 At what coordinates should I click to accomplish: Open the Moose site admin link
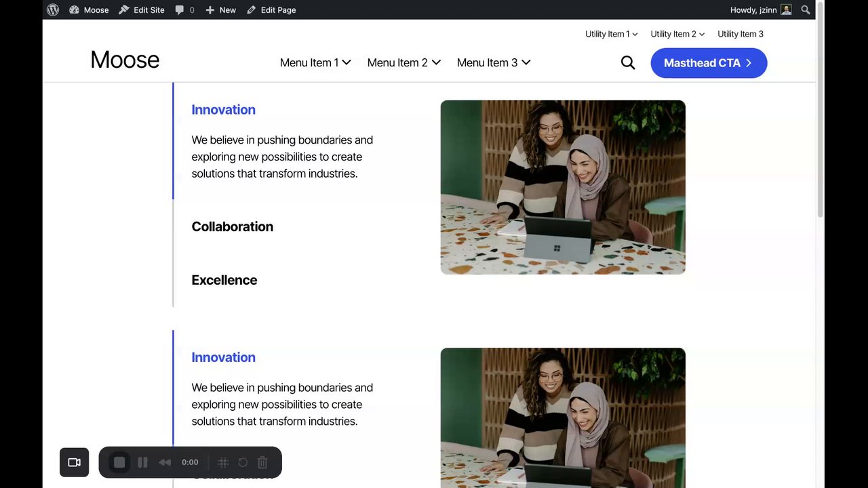coord(89,9)
